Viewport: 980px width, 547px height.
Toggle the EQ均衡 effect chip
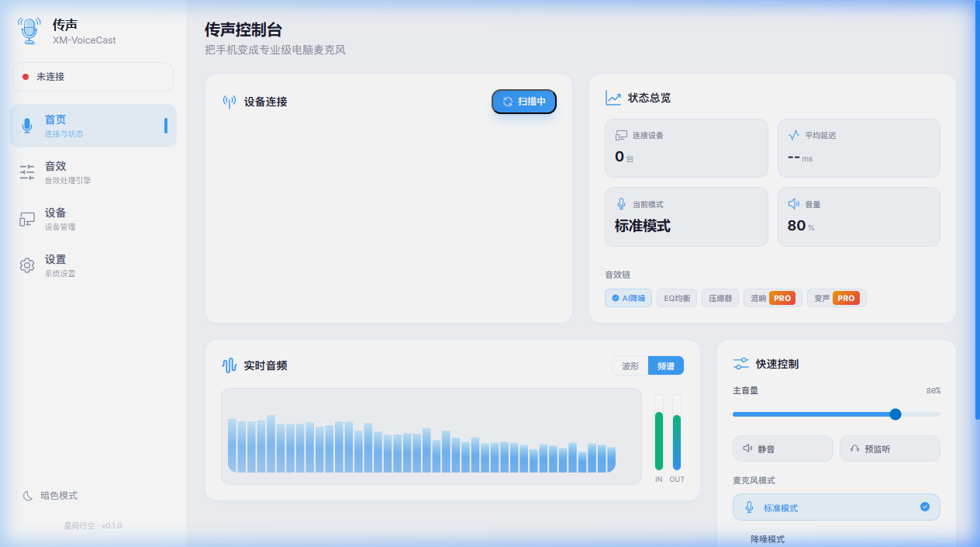[x=677, y=298]
